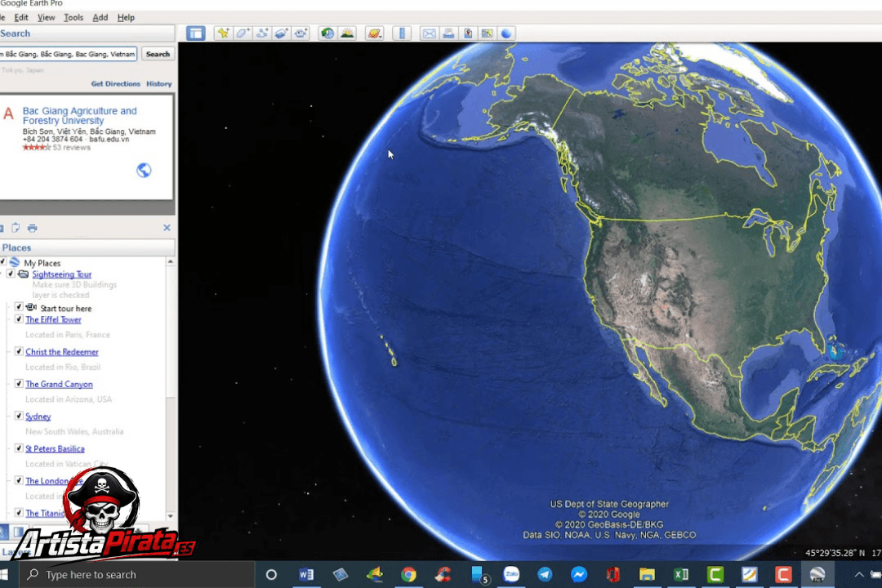Viewport: 882px width, 588px height.
Task: Add an image overlay from the toolbar
Action: tap(281, 33)
